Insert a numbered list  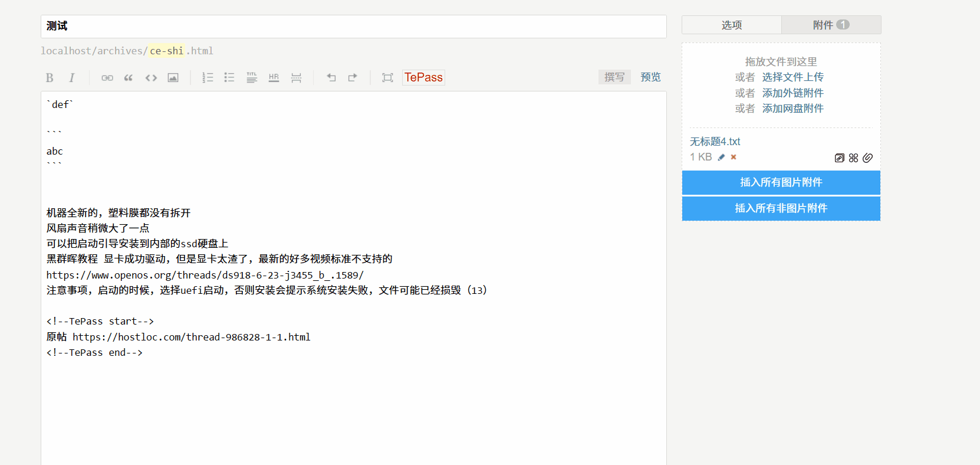(x=208, y=78)
